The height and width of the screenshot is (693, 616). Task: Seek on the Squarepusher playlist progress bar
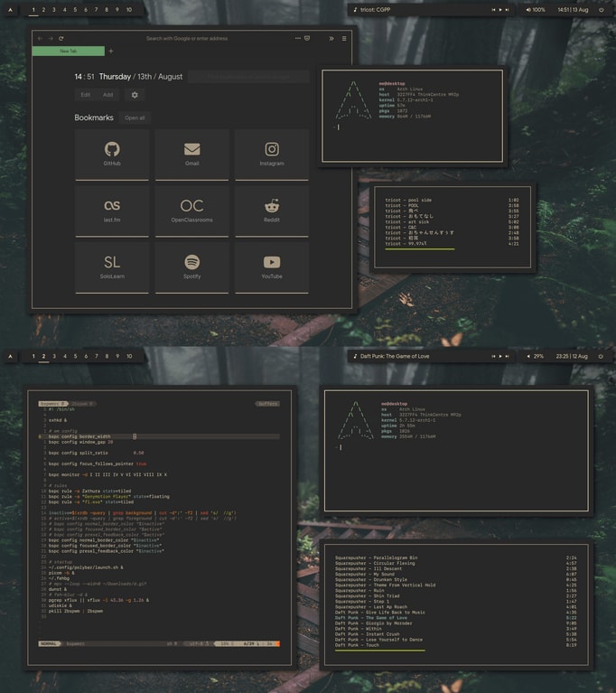pyautogui.click(x=380, y=651)
